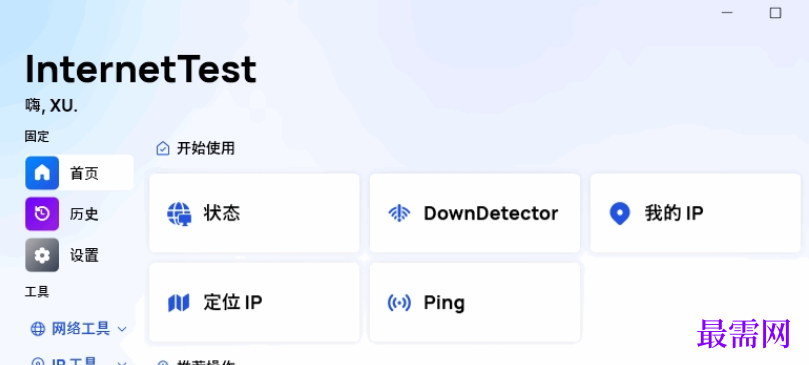Click the DownDetector signal icon
The image size is (809, 365).
click(399, 214)
